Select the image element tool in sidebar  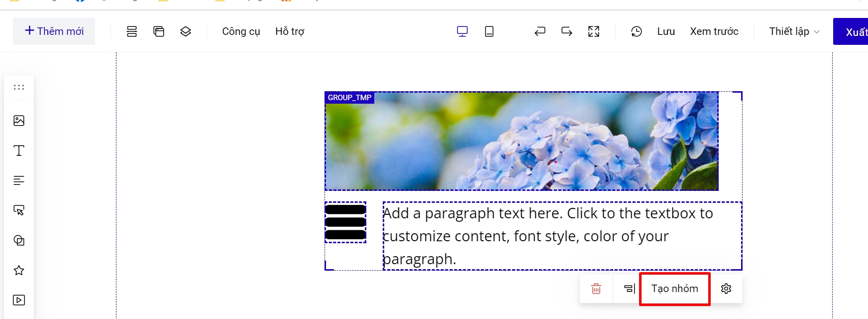[x=19, y=121]
